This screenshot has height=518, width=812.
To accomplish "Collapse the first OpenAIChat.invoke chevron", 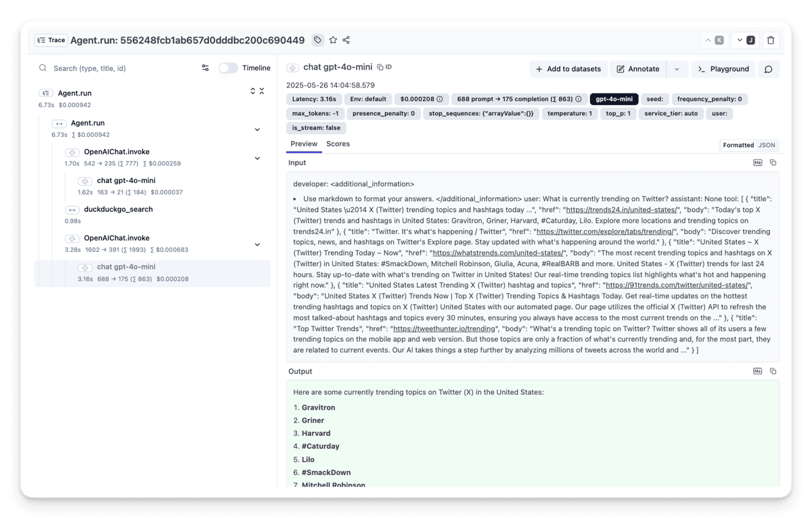I will [x=257, y=158].
